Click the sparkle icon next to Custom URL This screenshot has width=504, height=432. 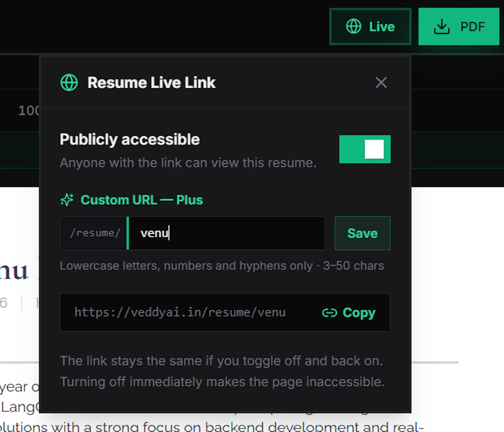coord(67,200)
